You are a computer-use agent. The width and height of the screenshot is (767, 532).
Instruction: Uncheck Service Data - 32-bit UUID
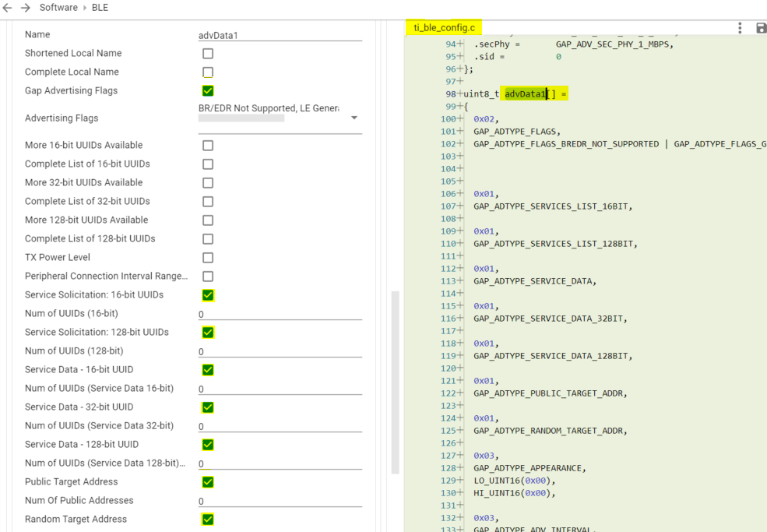(x=207, y=407)
